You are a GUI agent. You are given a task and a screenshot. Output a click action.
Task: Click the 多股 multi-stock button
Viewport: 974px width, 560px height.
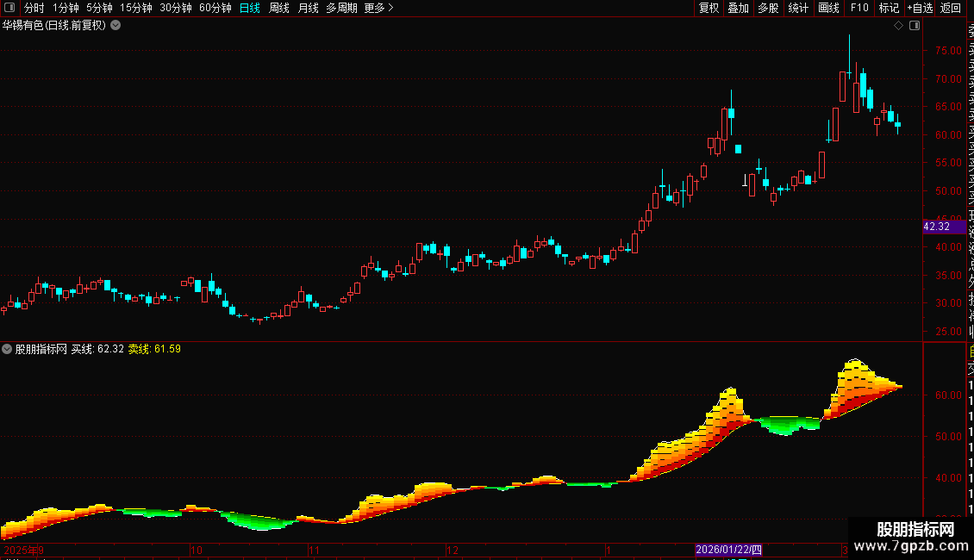(x=768, y=8)
